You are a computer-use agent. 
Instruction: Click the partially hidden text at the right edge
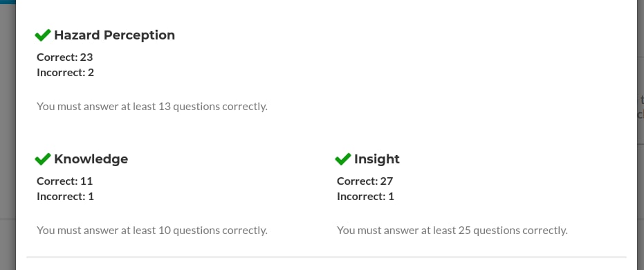(x=641, y=107)
